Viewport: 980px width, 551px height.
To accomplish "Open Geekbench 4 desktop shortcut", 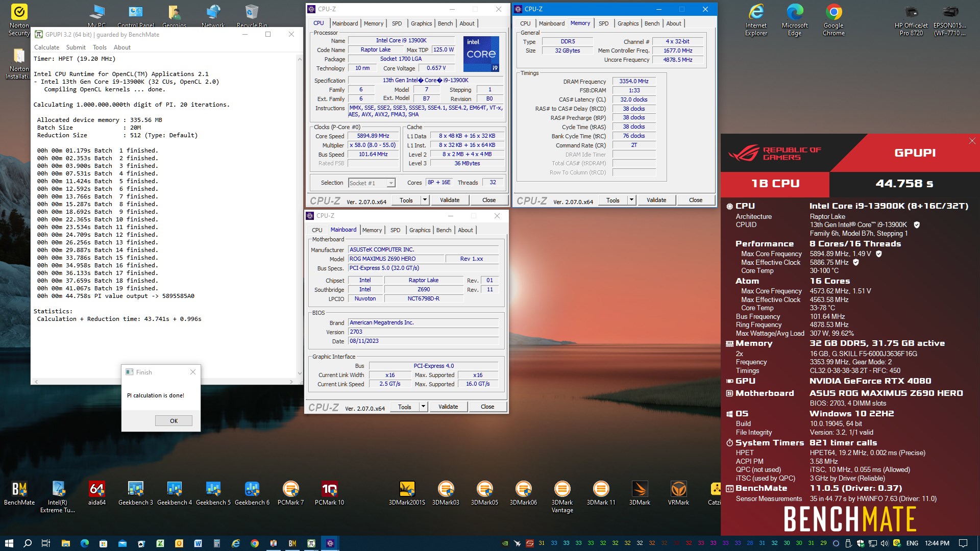I will pos(175,493).
